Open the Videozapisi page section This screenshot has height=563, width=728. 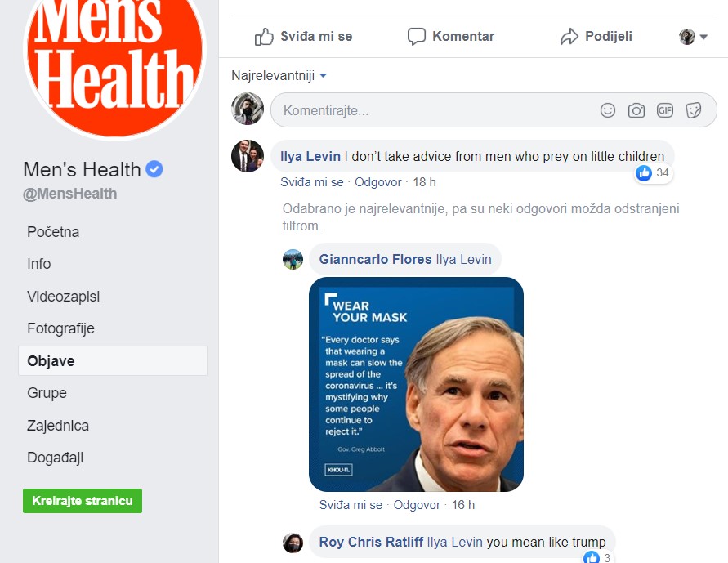(x=64, y=296)
